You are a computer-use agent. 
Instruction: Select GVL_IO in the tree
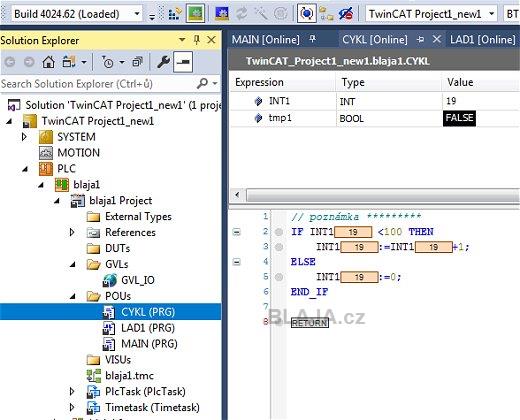point(128,280)
